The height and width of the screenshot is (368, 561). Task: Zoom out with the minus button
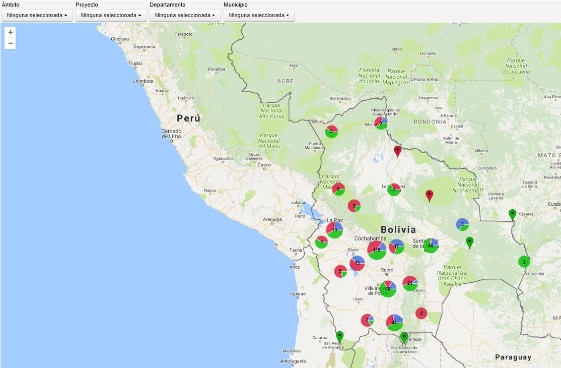10,43
